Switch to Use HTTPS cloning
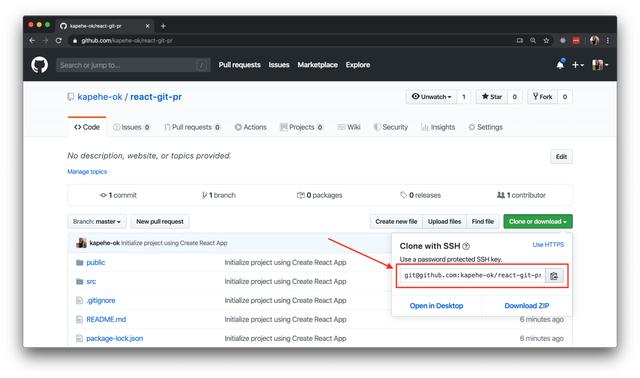This screenshot has height=378, width=640. point(548,245)
